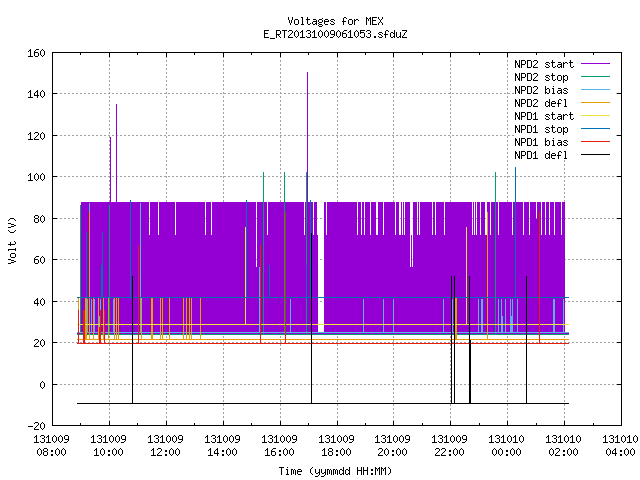The width and height of the screenshot is (640, 480).
Task: Click the '131010 04:00' time tick label
Action: point(620,446)
